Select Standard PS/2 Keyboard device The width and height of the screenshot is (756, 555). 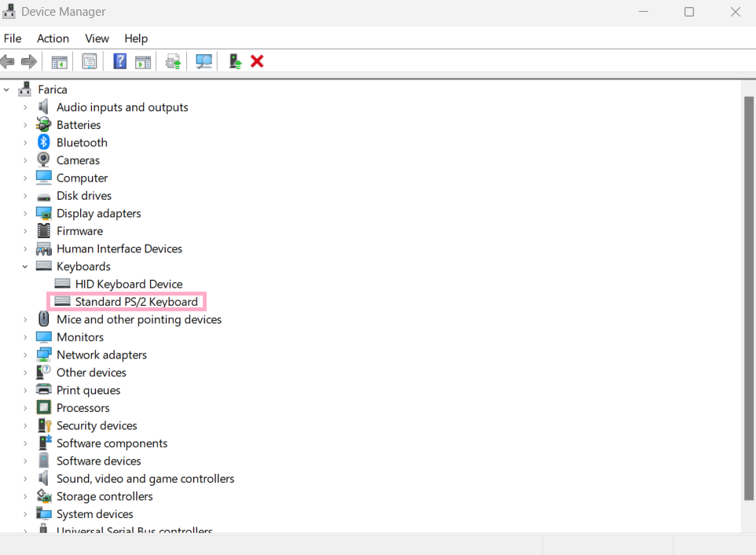136,302
